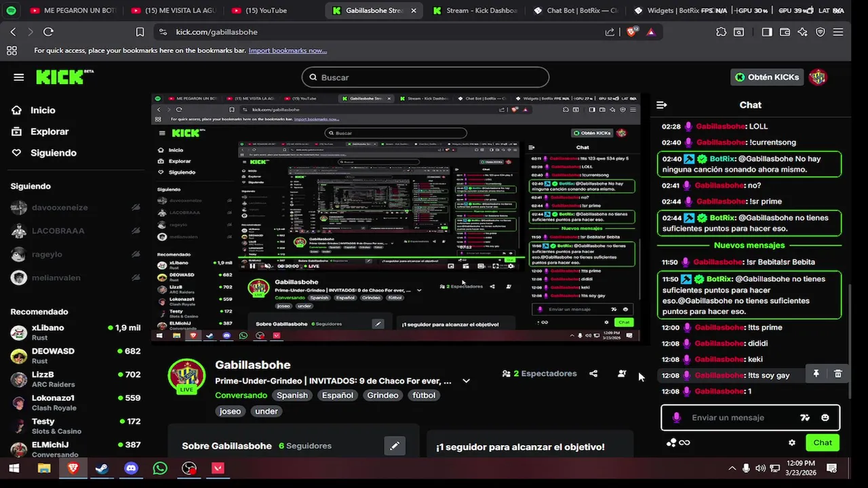Open the 7TV emote picker in chat
Viewport: 868px width, 488px height.
pos(805,418)
